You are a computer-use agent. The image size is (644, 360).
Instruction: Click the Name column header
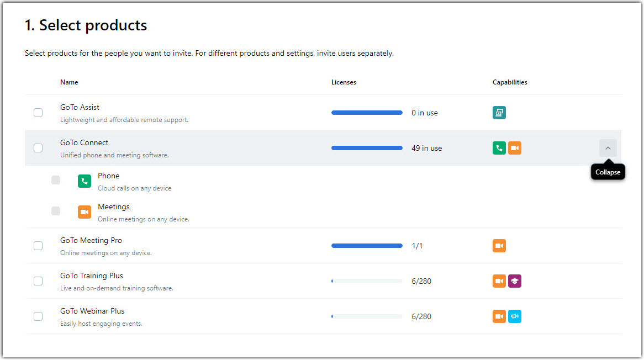pos(69,82)
